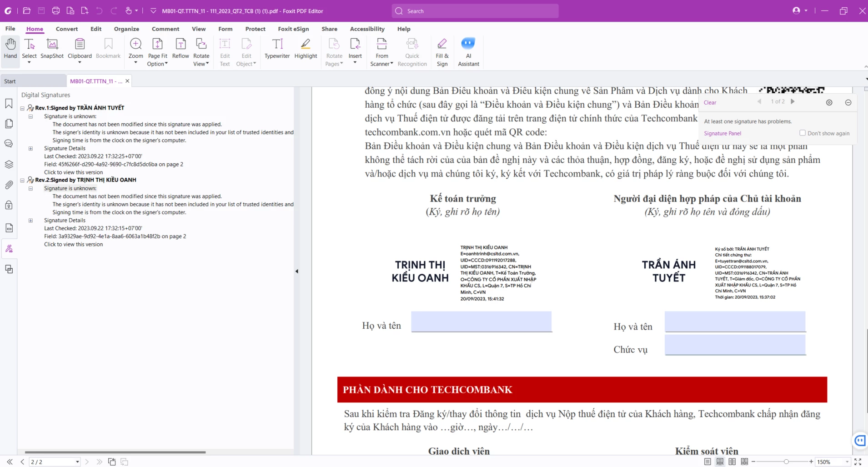The width and height of the screenshot is (868, 467).
Task: Open the Comments side panel
Action: 9,144
